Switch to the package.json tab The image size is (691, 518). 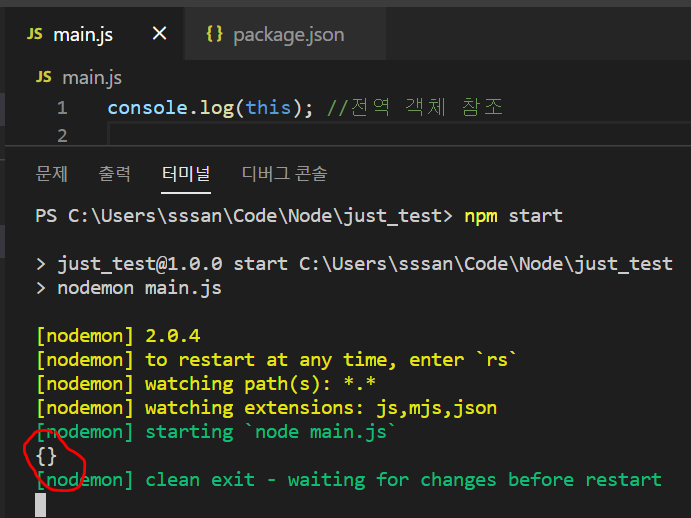pyautogui.click(x=287, y=35)
